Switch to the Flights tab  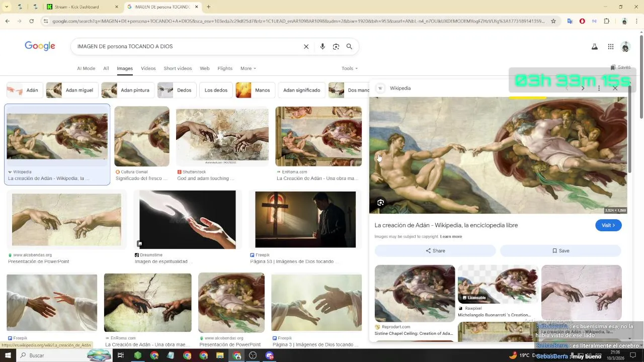coord(225,68)
